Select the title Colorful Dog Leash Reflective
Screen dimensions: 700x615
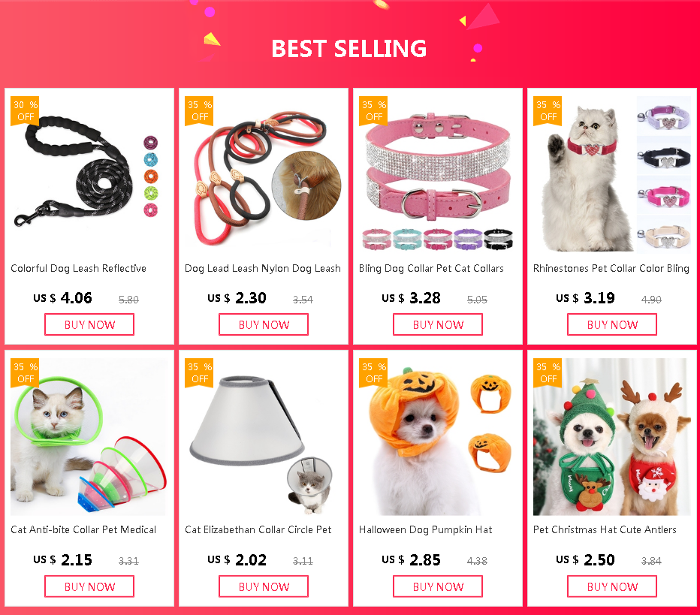[x=79, y=268]
